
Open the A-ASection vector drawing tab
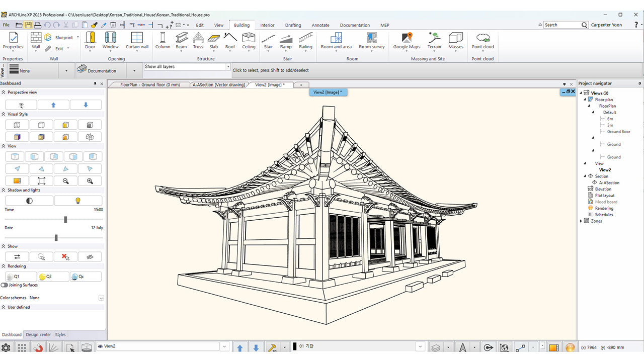pos(218,85)
